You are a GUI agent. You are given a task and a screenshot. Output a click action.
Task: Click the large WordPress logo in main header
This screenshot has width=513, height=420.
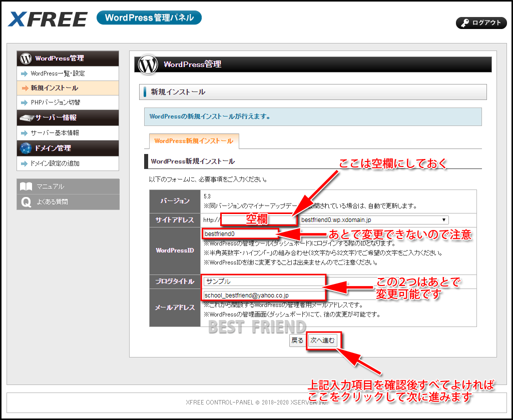click(x=148, y=64)
